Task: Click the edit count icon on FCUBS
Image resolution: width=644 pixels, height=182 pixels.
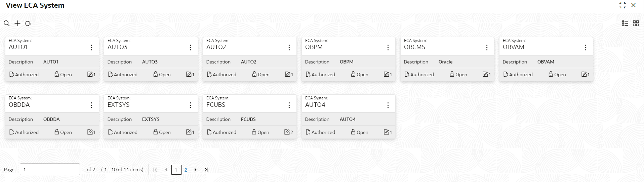Action: point(287,132)
